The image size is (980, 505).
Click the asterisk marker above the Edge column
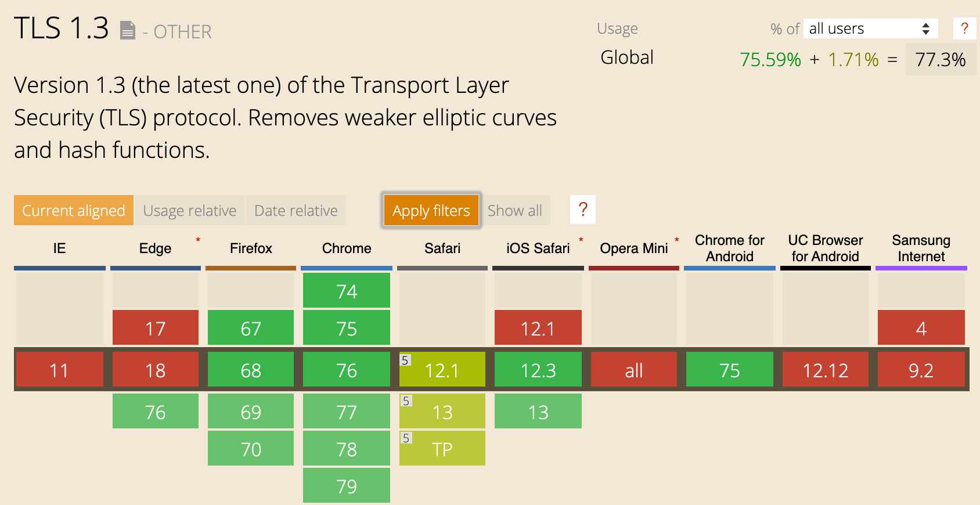click(197, 240)
